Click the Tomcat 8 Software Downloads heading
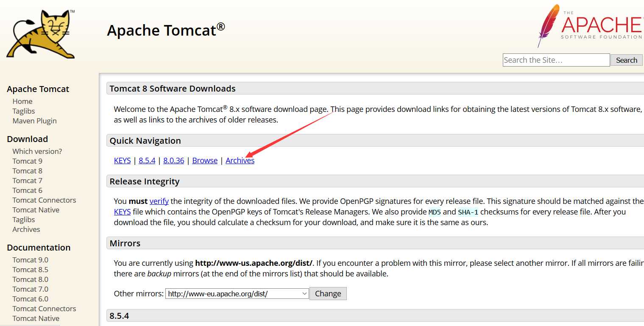The height and width of the screenshot is (326, 644). 173,89
